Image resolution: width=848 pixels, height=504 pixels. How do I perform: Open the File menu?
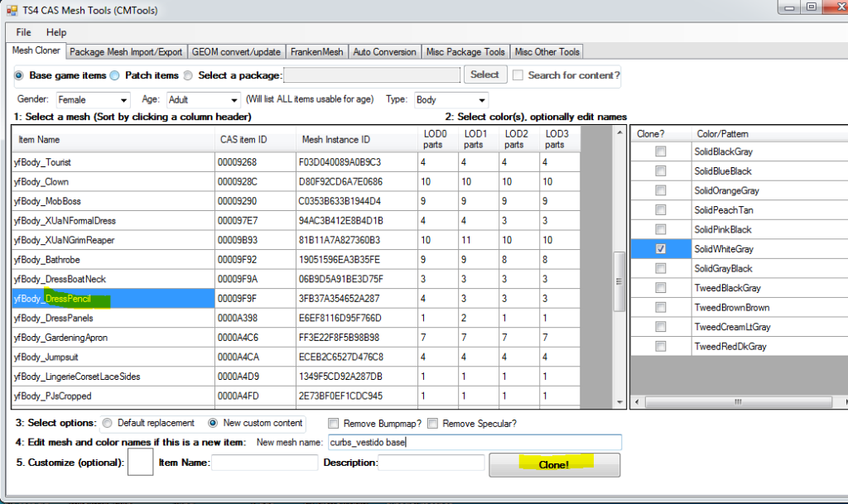(23, 32)
